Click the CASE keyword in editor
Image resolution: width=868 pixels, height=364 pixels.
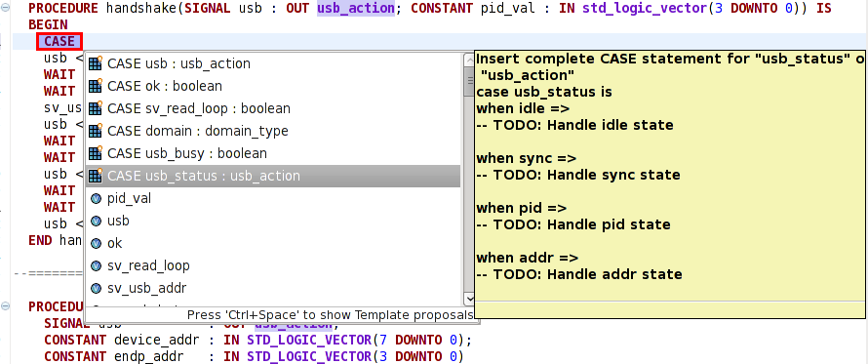(59, 42)
